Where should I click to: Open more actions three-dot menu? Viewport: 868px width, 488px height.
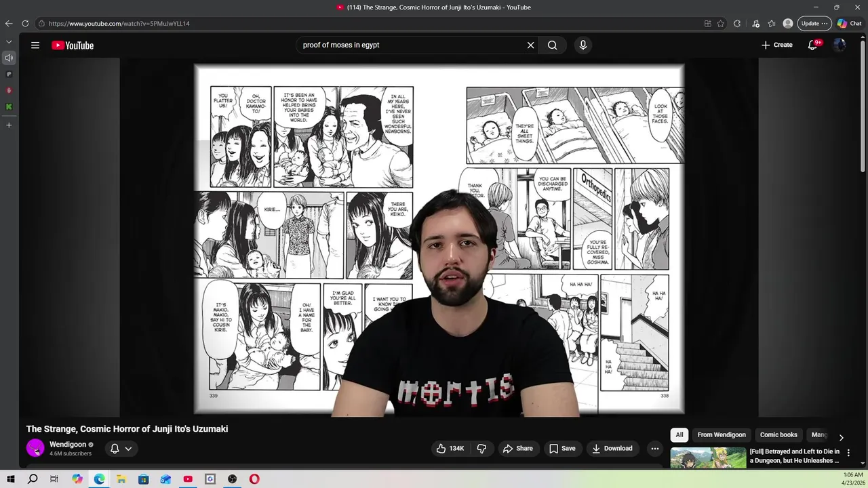point(654,448)
